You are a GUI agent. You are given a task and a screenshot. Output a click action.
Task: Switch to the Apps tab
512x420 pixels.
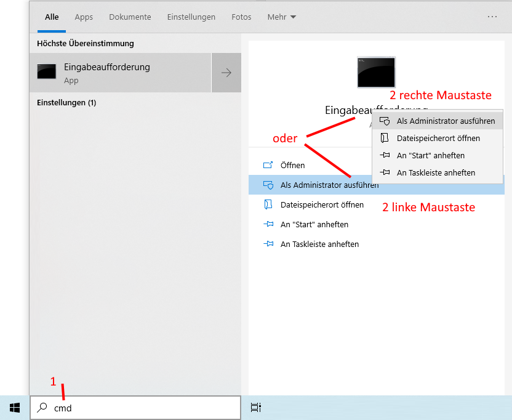coord(84,17)
